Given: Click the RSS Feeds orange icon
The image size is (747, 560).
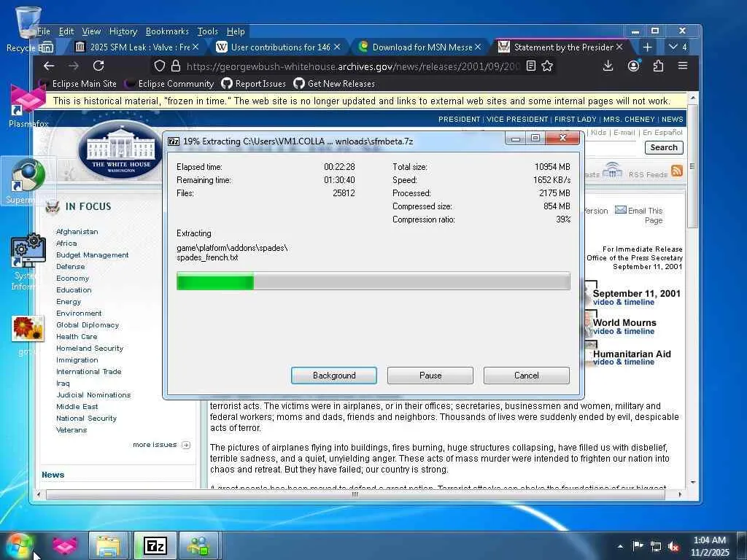Looking at the screenshot, I should point(676,171).
